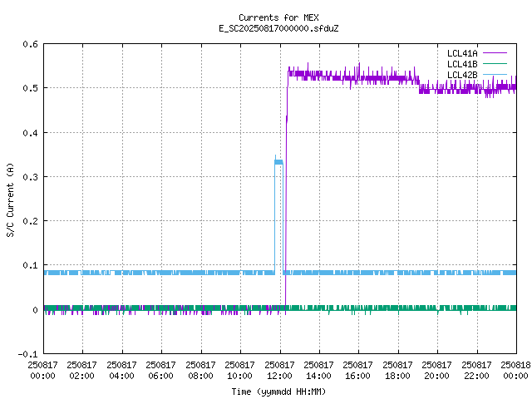Pick the green LCL41B legend line sample
Viewport: 532px width, 399px height.
(x=495, y=64)
